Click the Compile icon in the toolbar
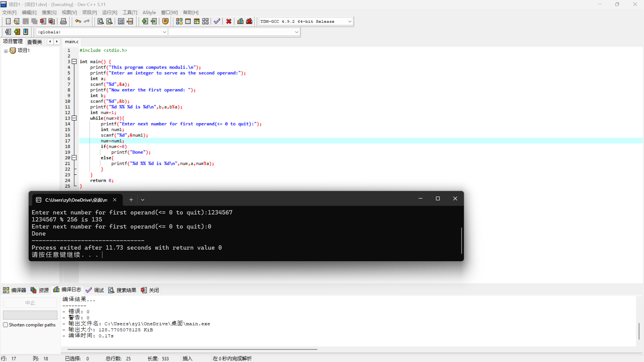The image size is (644, 362). click(179, 21)
